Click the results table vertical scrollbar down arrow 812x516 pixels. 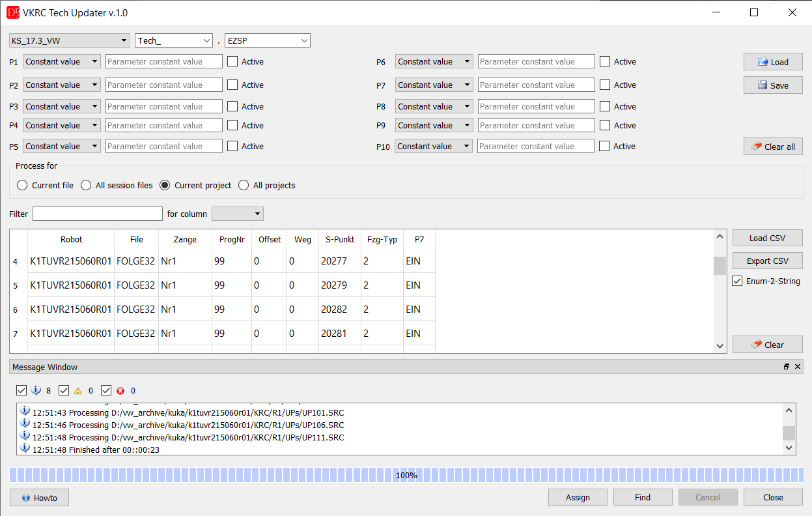click(x=720, y=347)
